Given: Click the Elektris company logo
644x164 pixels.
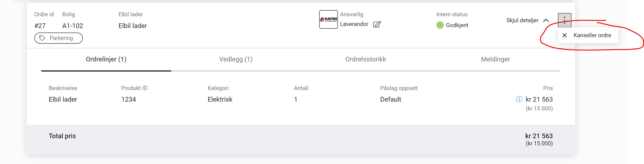Looking at the screenshot, I should tap(328, 19).
